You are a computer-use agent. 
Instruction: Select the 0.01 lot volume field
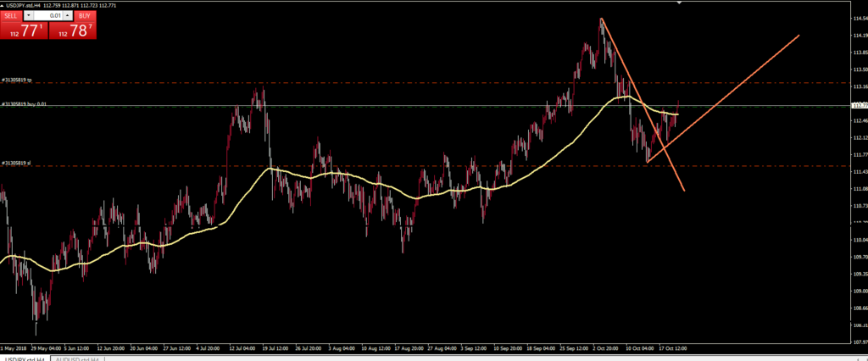48,16
